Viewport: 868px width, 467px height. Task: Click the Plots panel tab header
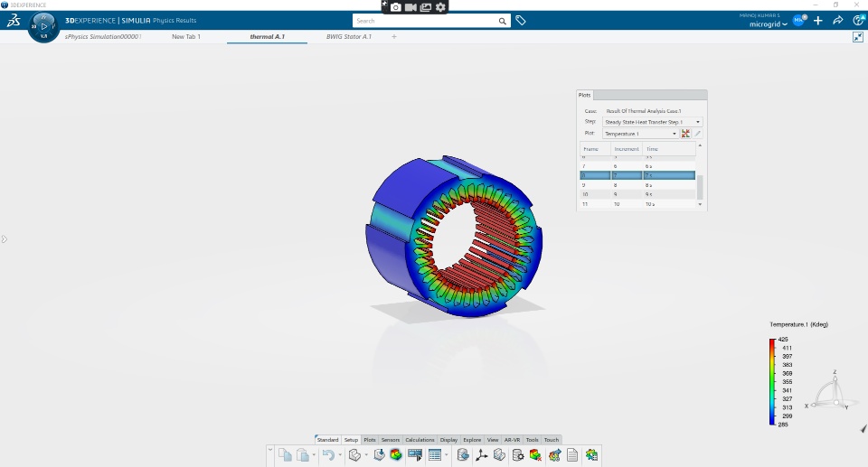(x=585, y=95)
